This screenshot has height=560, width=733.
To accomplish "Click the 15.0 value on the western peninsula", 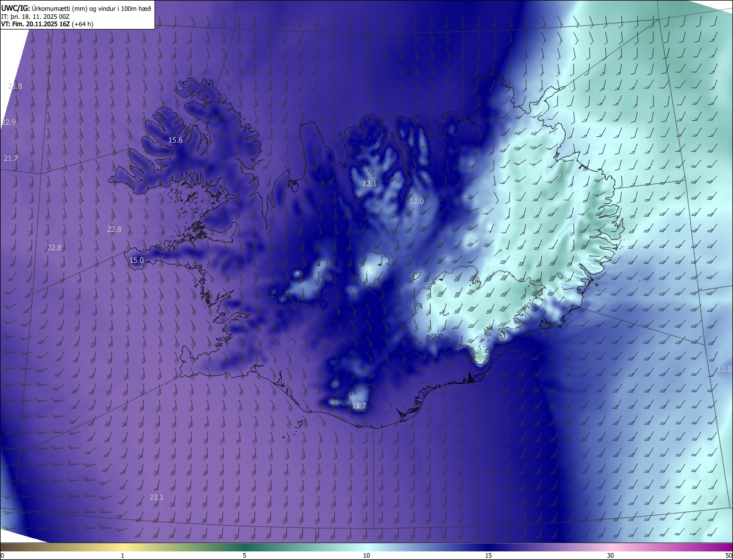I will 136,261.
